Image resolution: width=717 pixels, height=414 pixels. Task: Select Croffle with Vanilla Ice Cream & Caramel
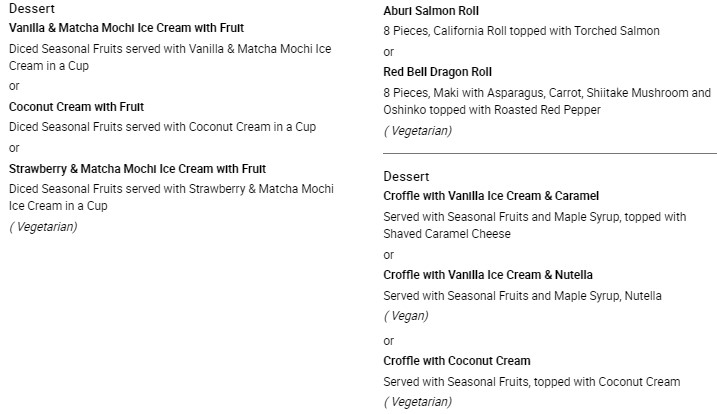coord(491,196)
